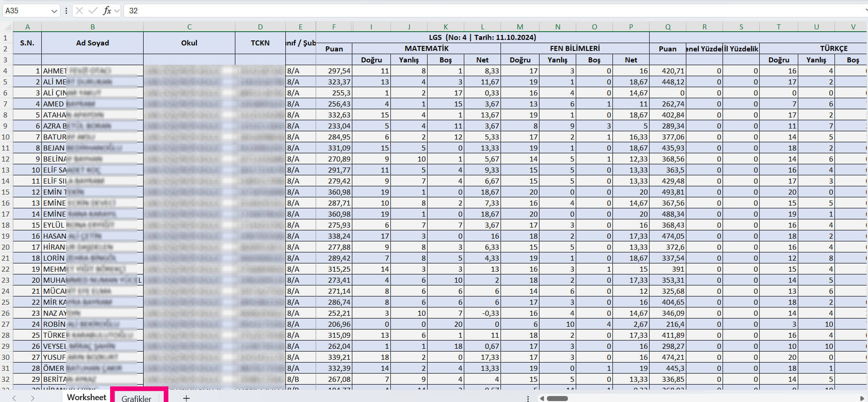868x402 pixels.
Task: Switch to the Grafikler sheet tab
Action: point(136,398)
